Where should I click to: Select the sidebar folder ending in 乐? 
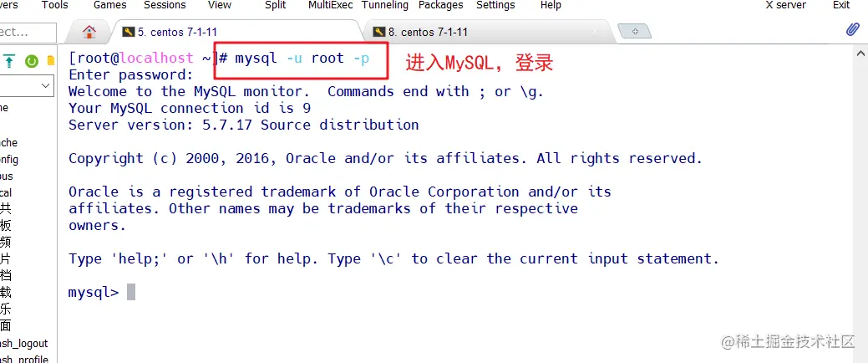6,309
